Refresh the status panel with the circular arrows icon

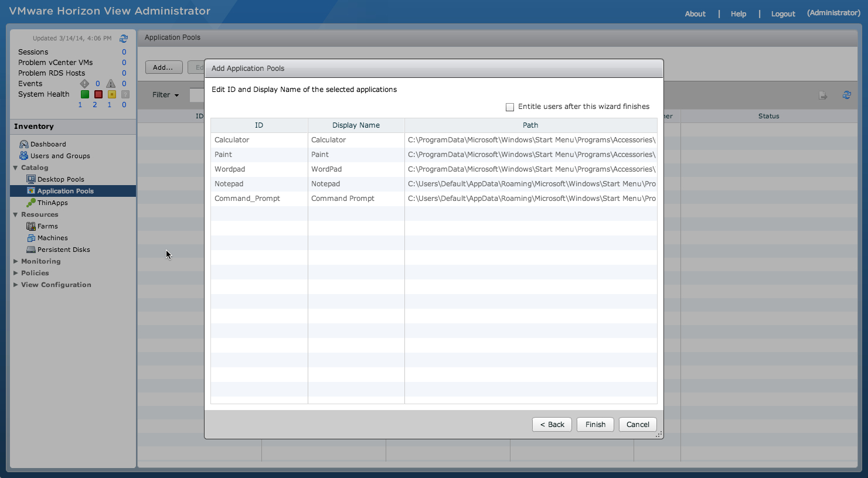(123, 39)
